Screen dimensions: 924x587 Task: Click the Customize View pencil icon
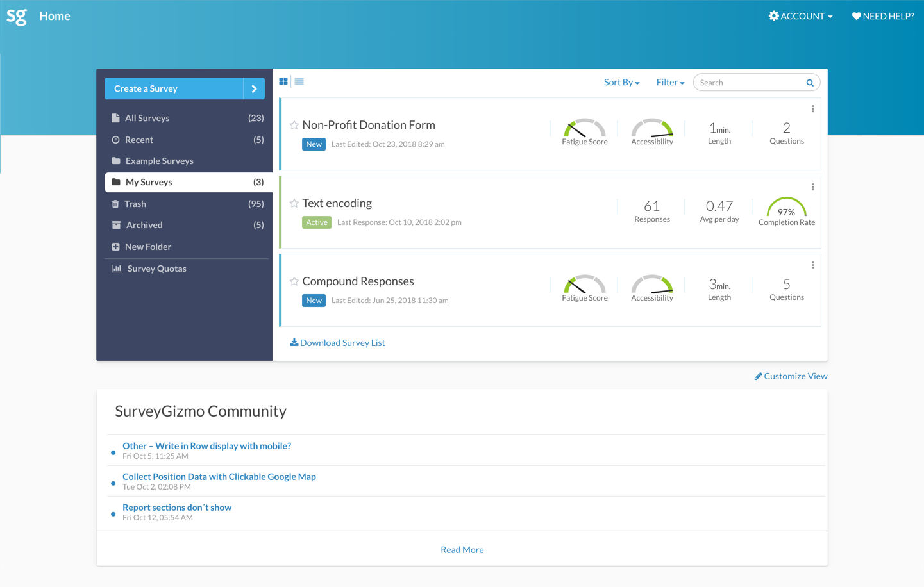758,376
